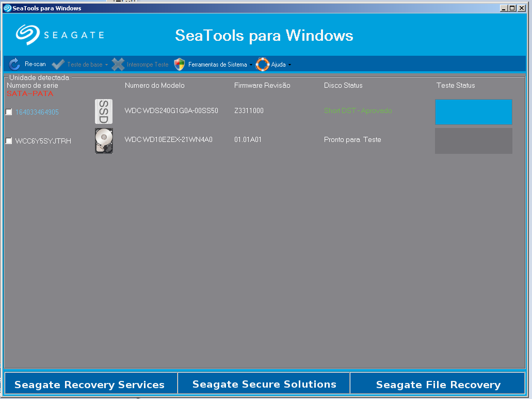
Task: Click the Firmware Revisão column header
Action: coord(262,86)
